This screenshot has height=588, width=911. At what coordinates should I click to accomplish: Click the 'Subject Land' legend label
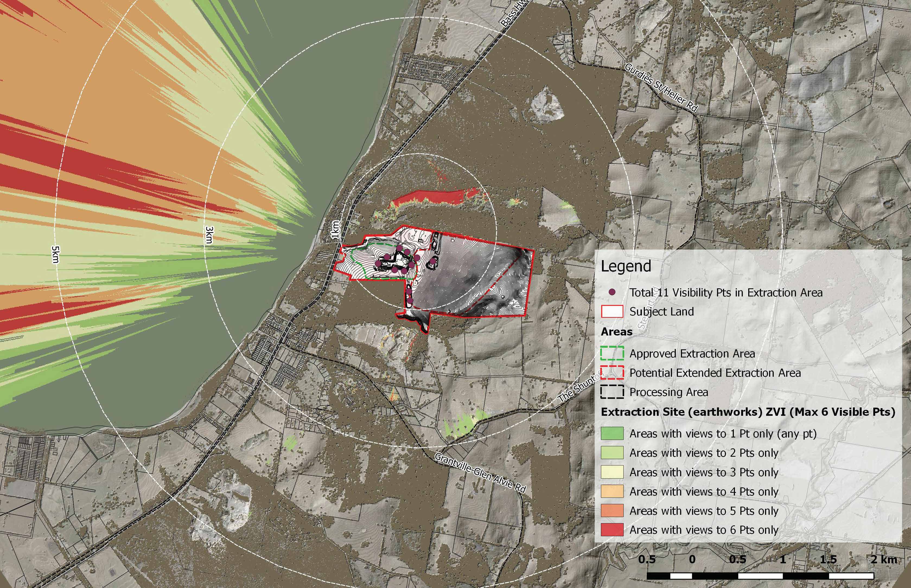coord(662,312)
